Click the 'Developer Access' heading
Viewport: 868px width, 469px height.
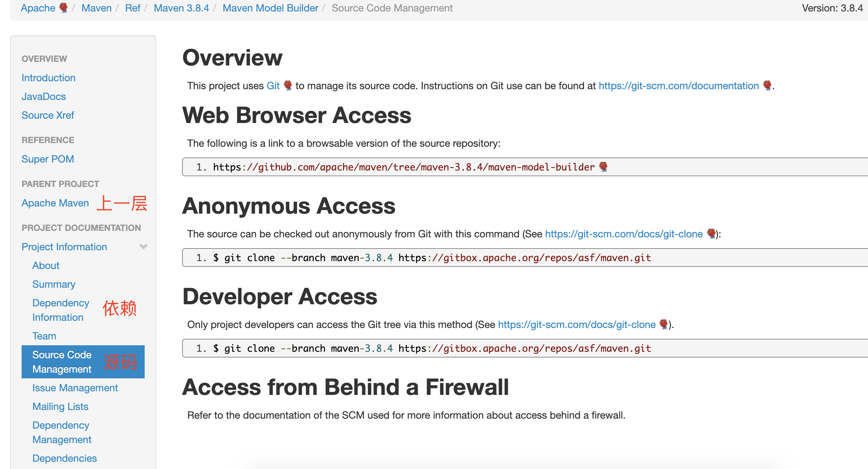click(x=280, y=296)
